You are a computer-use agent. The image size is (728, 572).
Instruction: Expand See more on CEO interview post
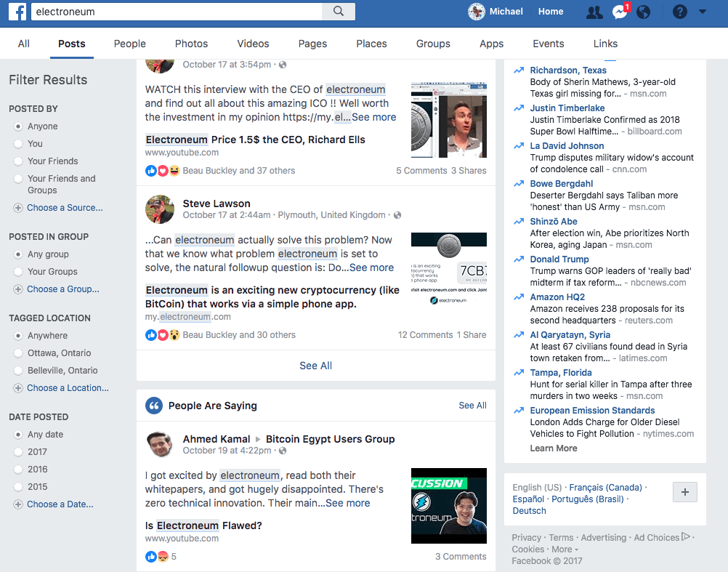click(x=373, y=117)
